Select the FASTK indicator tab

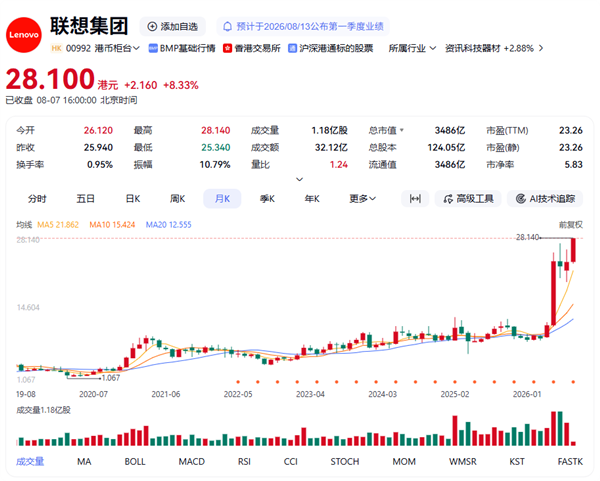point(570,461)
